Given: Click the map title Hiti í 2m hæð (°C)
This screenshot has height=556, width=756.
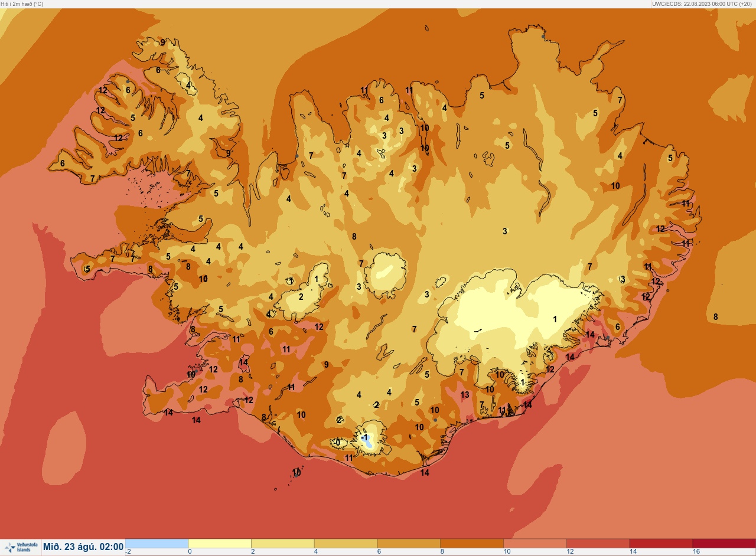Looking at the screenshot, I should (22, 4).
